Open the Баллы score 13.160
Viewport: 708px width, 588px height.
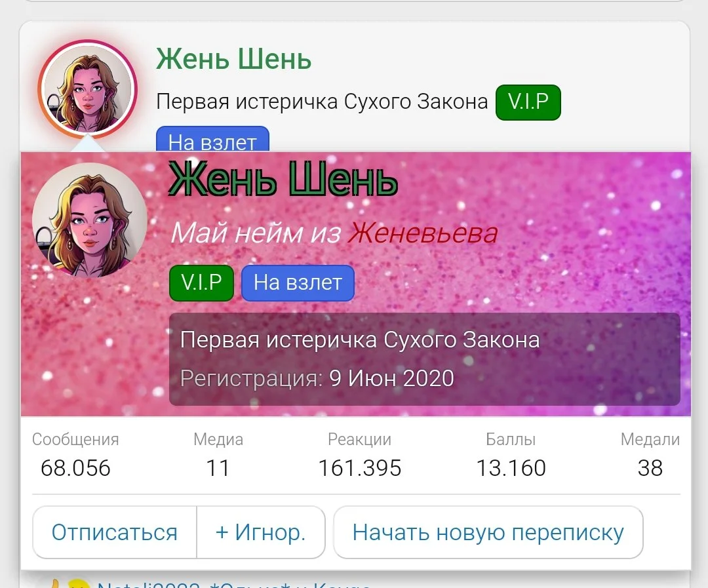pos(511,467)
